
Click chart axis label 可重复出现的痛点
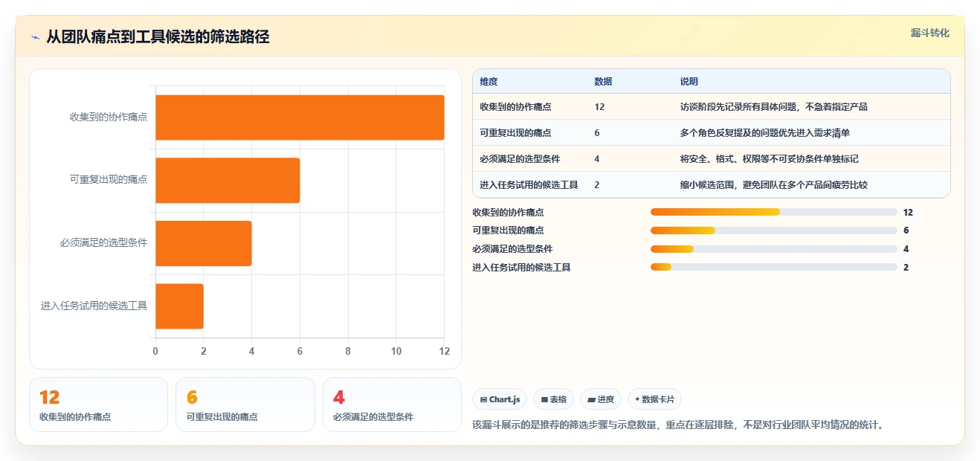pos(109,180)
